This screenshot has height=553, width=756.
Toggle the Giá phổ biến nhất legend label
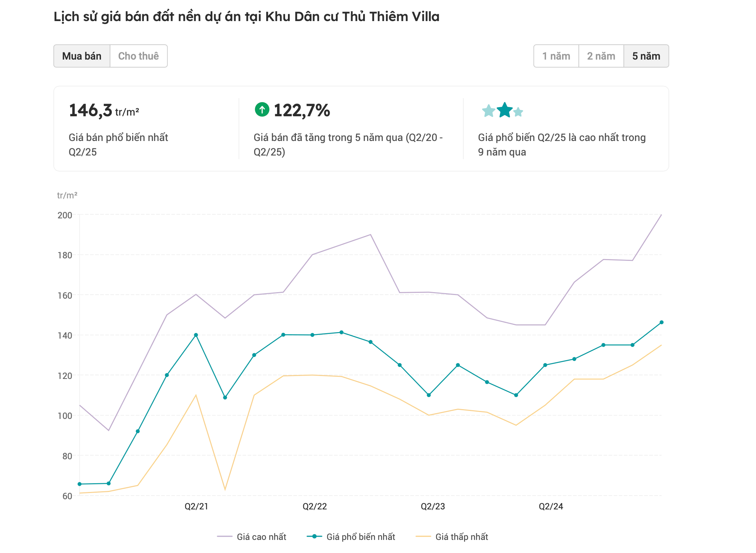(361, 537)
